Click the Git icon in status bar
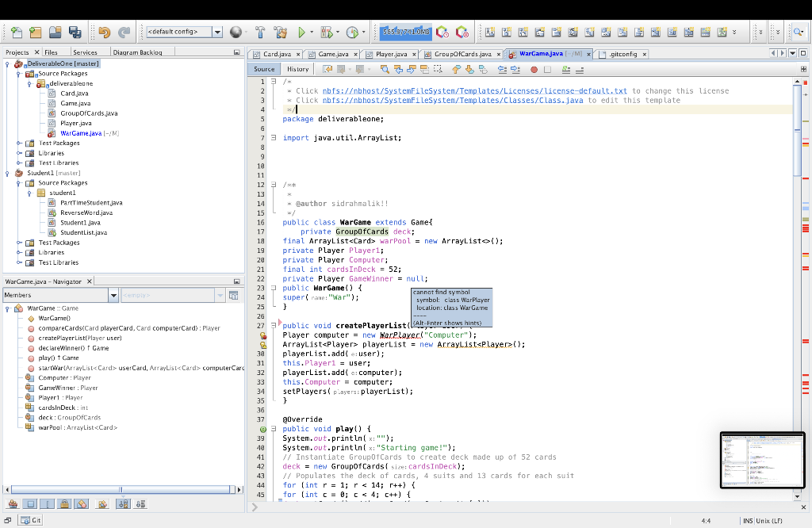The image size is (812, 528). pyautogui.click(x=30, y=520)
